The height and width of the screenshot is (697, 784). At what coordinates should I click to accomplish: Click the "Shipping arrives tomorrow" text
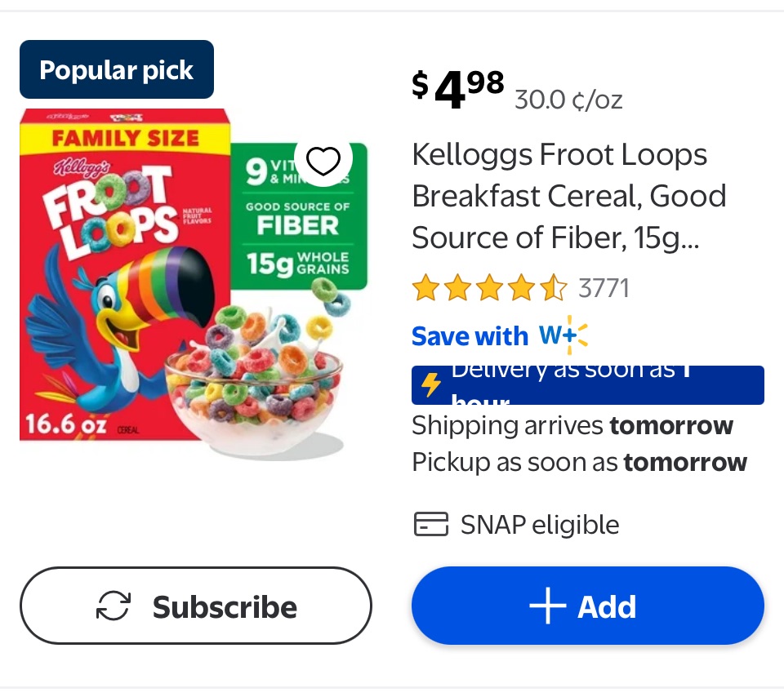pyautogui.click(x=572, y=425)
